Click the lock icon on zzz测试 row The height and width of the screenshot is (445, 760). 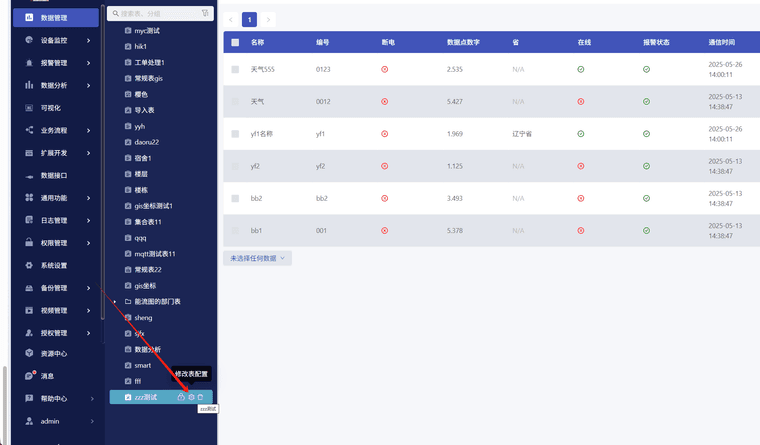point(181,397)
